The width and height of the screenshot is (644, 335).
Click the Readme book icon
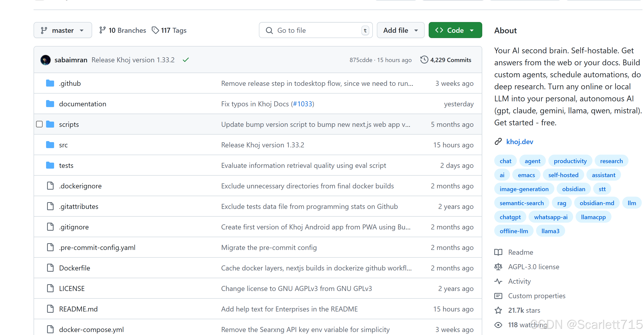point(498,252)
